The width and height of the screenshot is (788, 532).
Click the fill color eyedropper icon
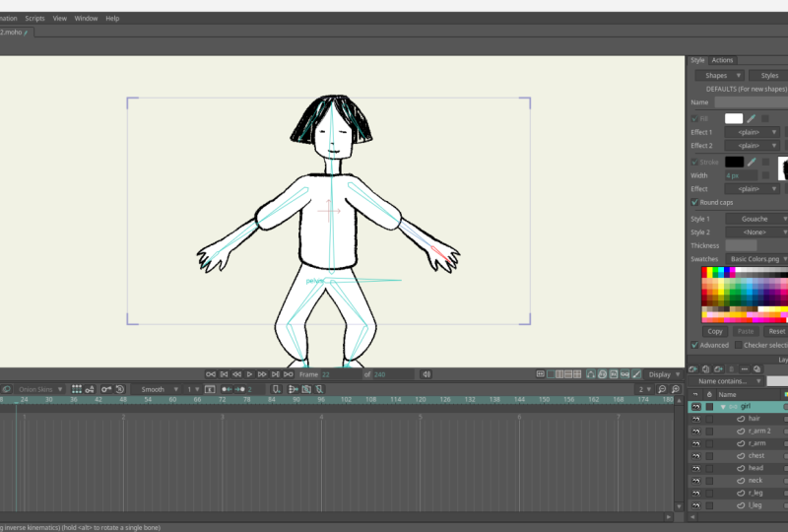(751, 118)
